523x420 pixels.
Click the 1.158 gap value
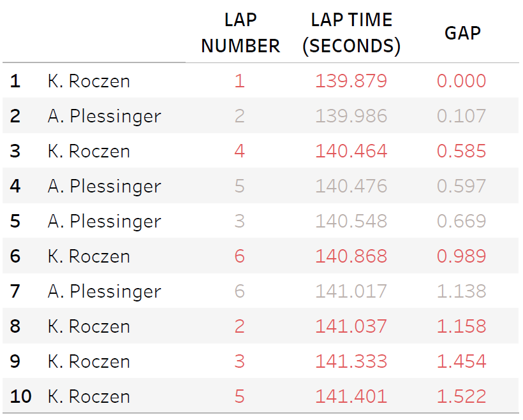[461, 326]
